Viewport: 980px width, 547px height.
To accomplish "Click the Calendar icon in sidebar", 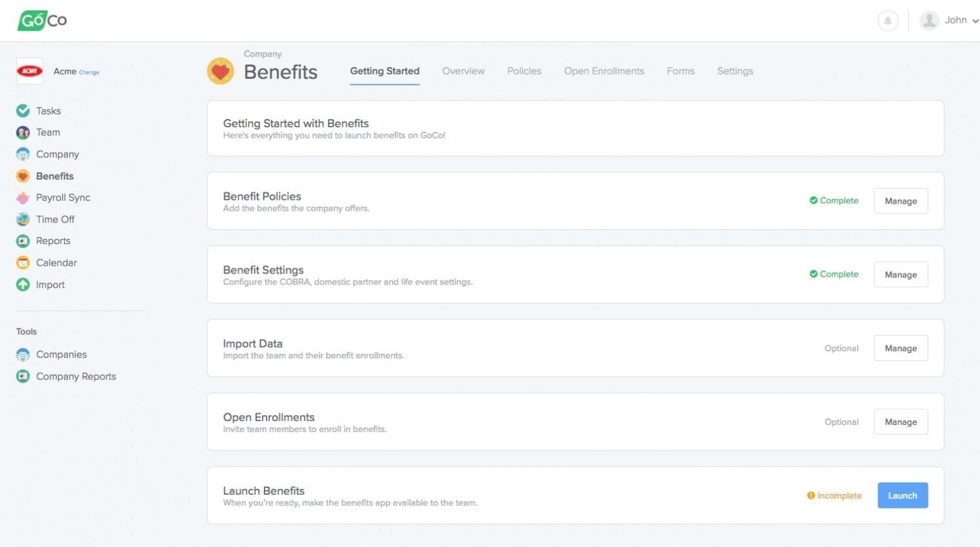I will [x=23, y=263].
